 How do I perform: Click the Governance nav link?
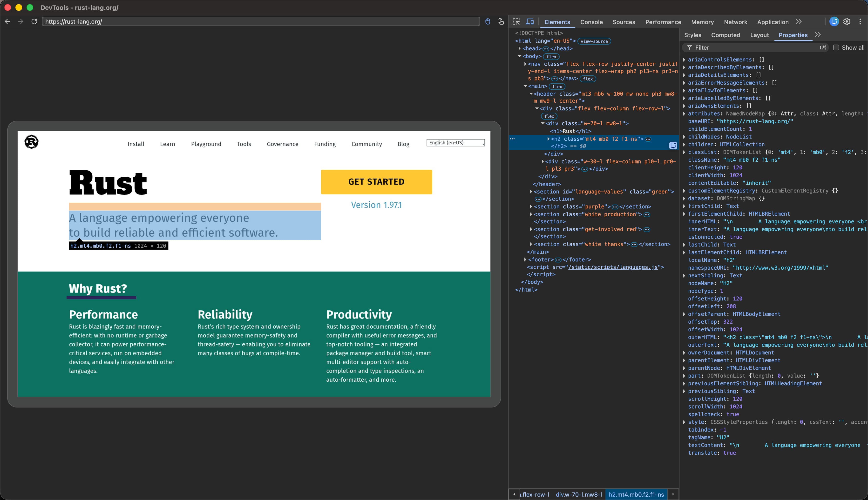point(282,144)
